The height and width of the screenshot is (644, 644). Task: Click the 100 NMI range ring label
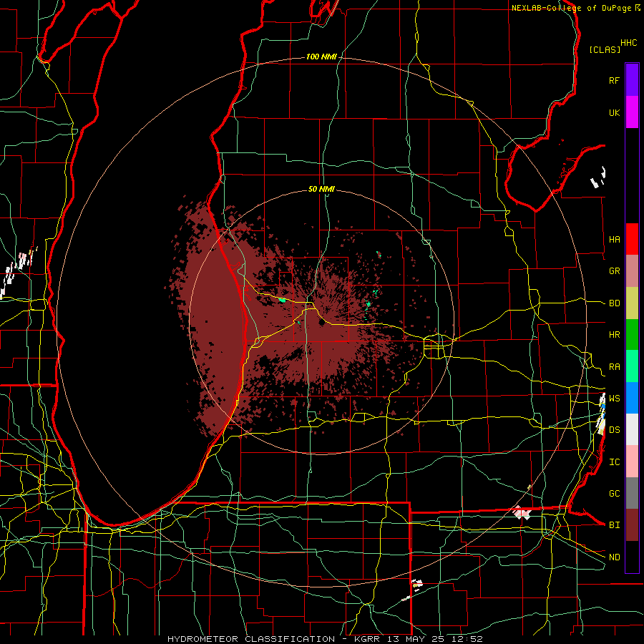coord(321,57)
